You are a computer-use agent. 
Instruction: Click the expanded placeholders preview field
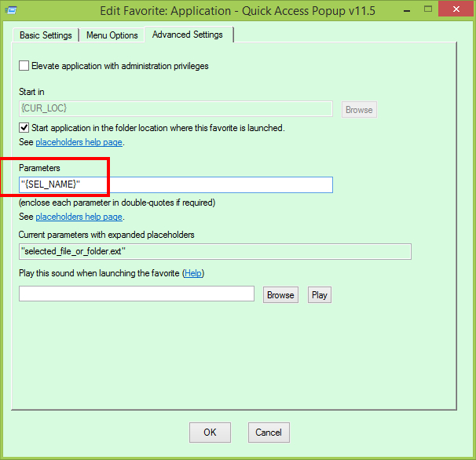point(215,251)
